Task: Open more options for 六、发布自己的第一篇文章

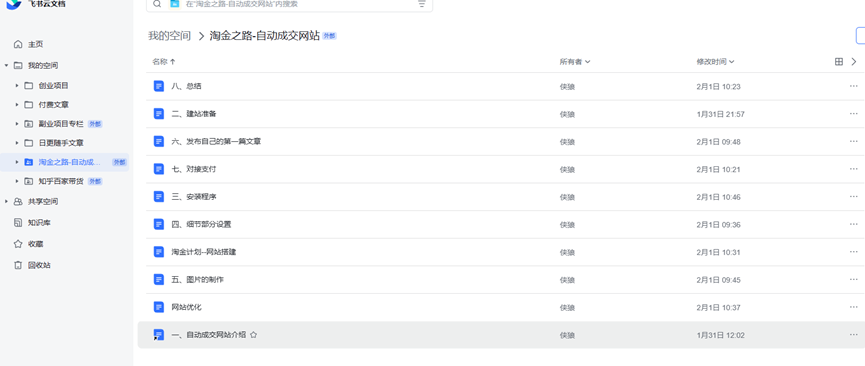Action: (x=853, y=142)
